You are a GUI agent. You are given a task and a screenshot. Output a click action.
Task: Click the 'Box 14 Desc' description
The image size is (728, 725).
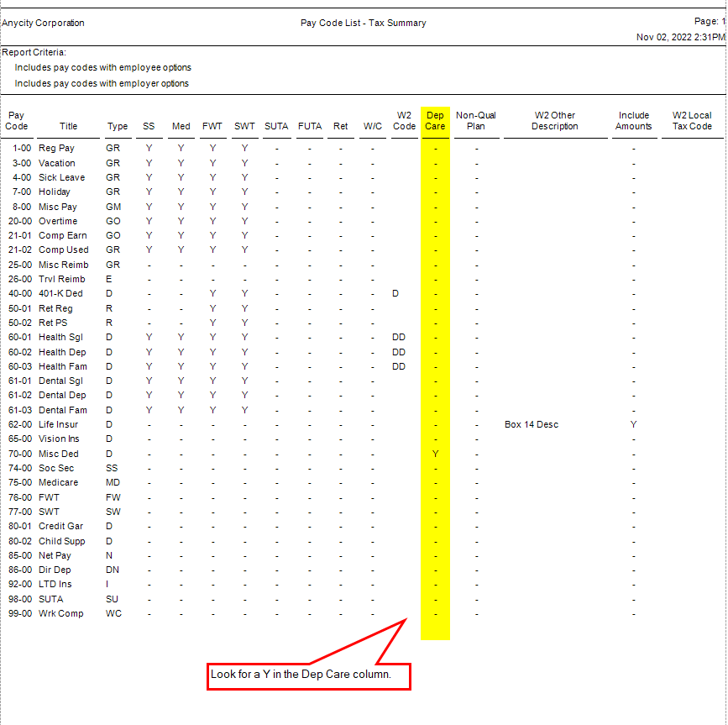[x=532, y=424]
